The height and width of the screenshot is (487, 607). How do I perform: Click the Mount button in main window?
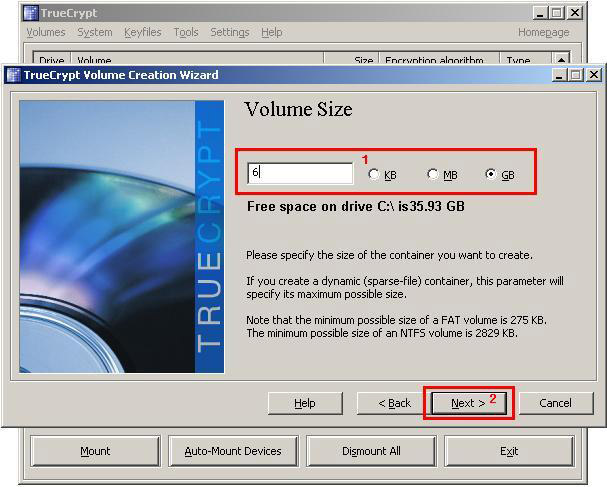point(95,451)
